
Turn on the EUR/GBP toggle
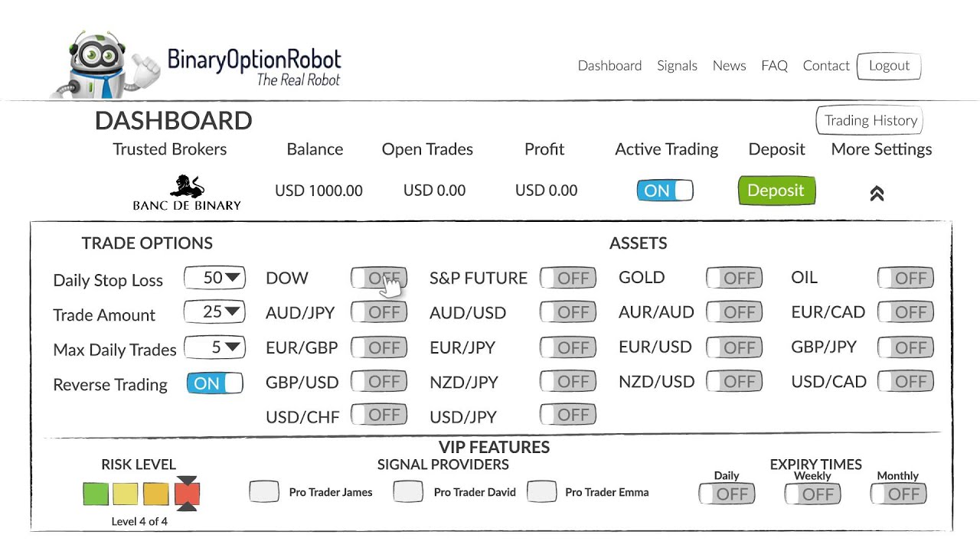[x=378, y=347]
